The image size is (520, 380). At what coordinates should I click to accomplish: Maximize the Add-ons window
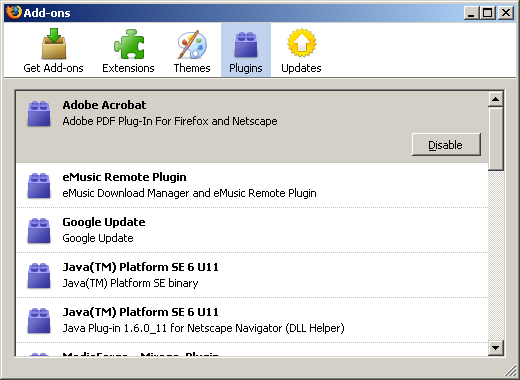click(x=488, y=13)
